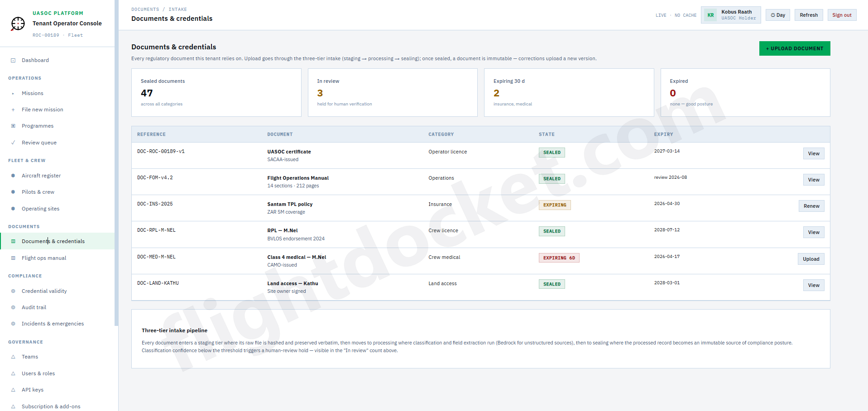Click the Credential validity target icon
868x411 pixels.
13,291
